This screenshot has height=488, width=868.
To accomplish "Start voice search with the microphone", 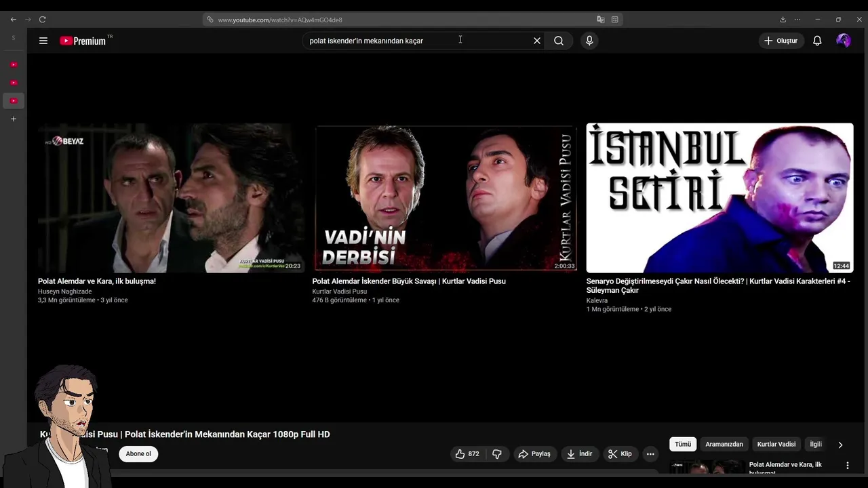I will click(x=589, y=41).
